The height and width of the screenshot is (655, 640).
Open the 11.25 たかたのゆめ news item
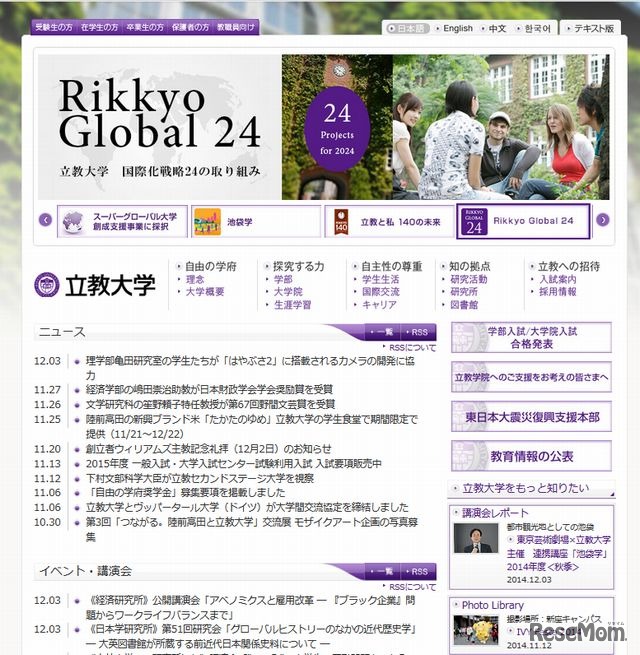pyautogui.click(x=251, y=426)
